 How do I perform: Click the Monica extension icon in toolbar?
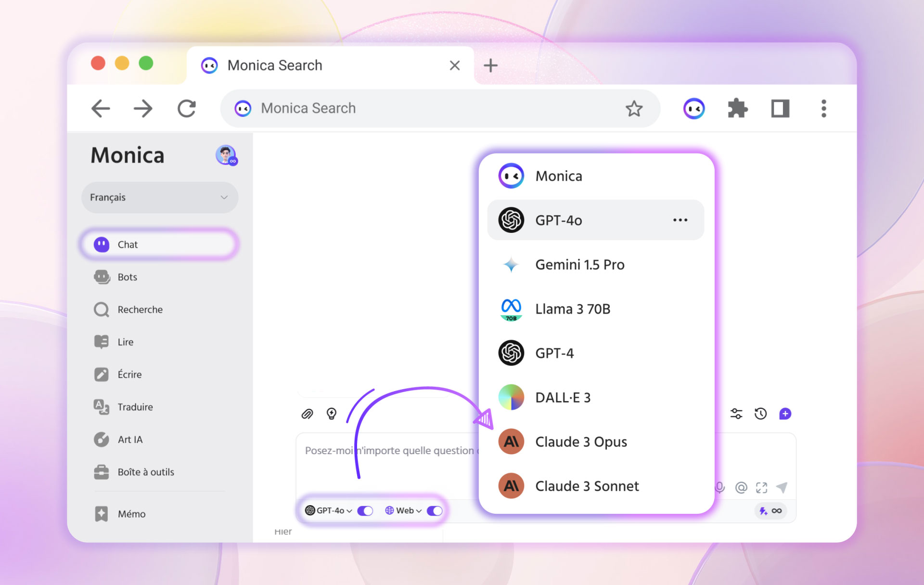[x=694, y=109]
